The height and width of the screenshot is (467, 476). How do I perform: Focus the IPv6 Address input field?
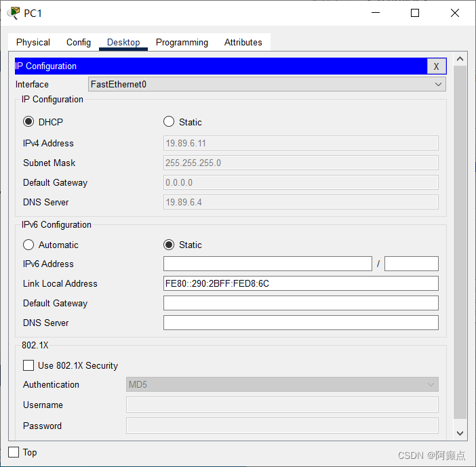[268, 264]
